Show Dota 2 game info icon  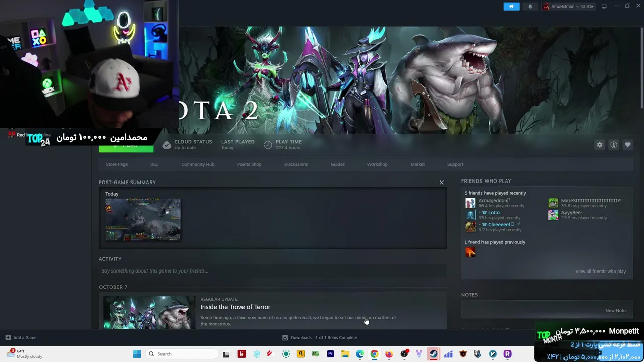pos(613,145)
